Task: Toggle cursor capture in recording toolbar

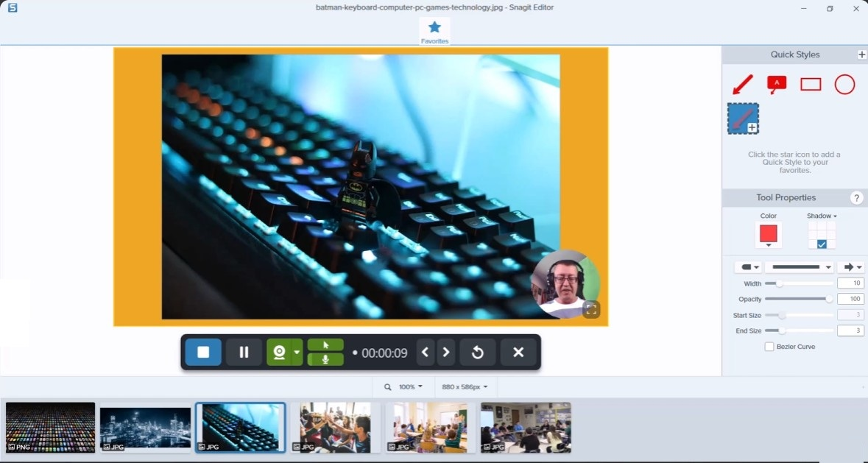Action: tap(325, 344)
